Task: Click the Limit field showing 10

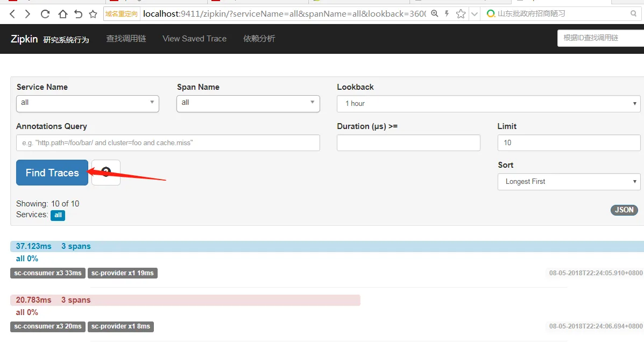Action: [x=569, y=143]
